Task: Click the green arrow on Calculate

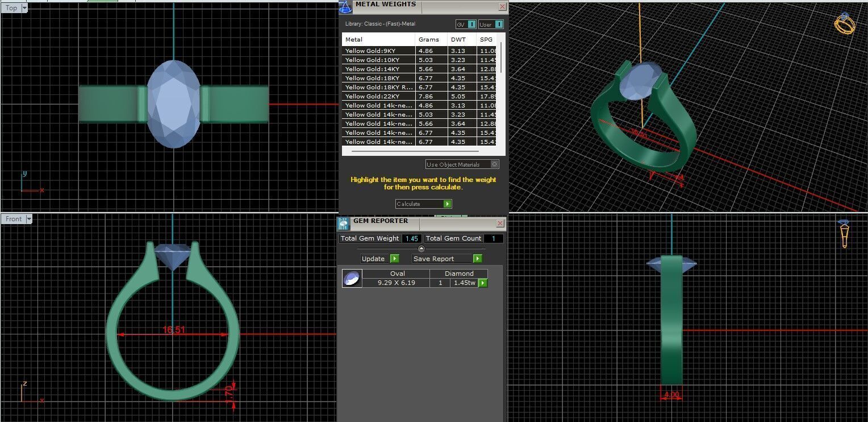Action: tap(448, 204)
